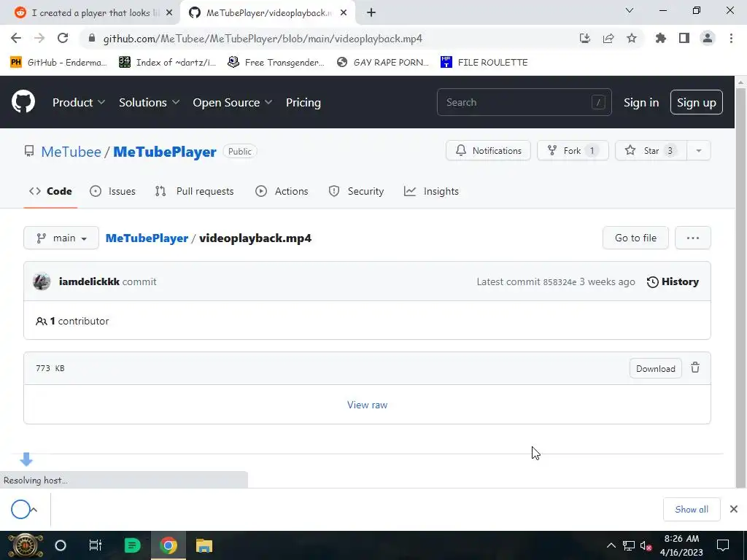This screenshot has width=747, height=560.
Task: Open the Actions tab
Action: [282, 191]
